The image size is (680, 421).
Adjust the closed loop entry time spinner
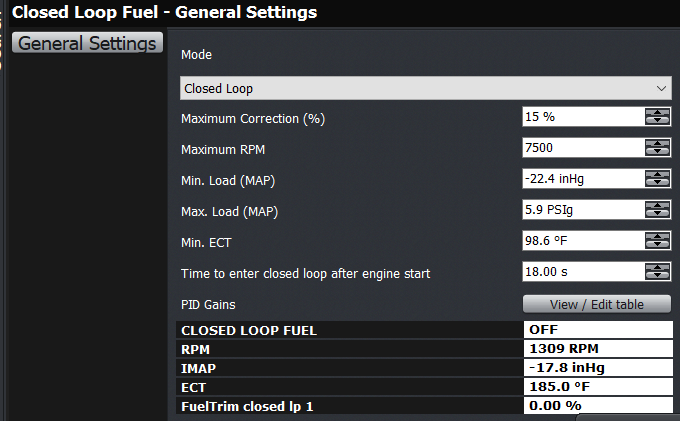click(x=657, y=272)
